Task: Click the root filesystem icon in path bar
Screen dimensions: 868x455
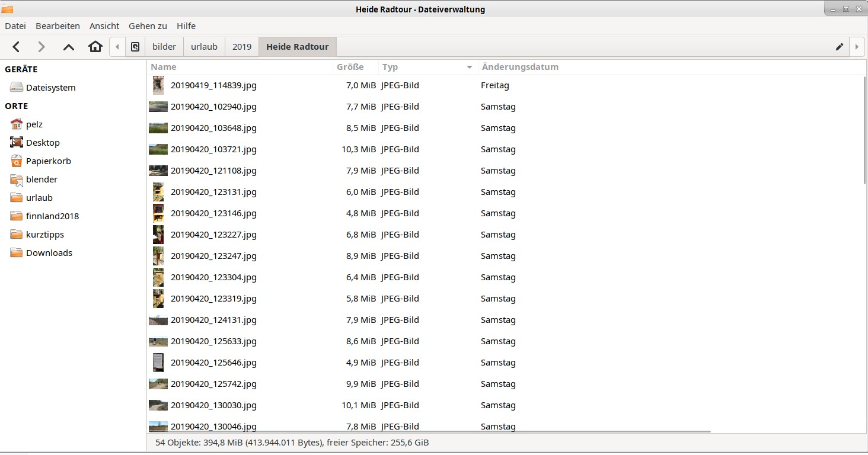Action: point(135,47)
